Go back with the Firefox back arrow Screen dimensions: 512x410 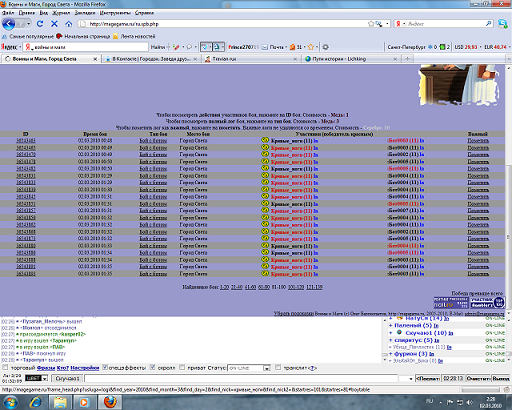9,24
